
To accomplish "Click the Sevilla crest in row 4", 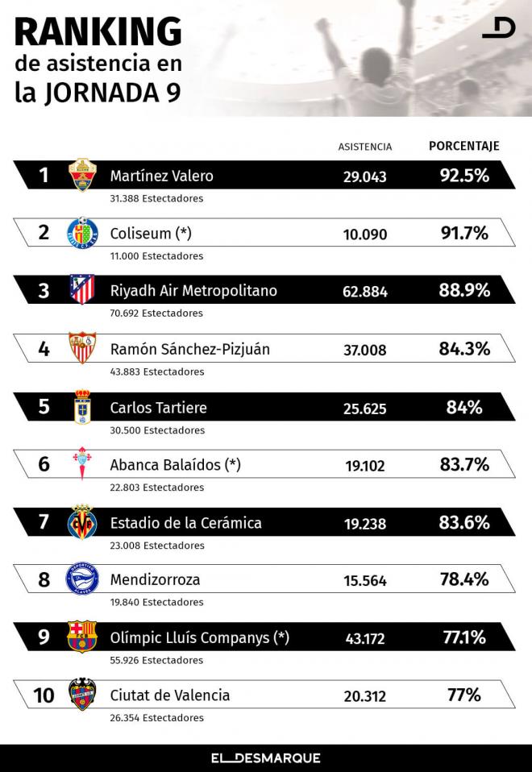I will (x=81, y=348).
